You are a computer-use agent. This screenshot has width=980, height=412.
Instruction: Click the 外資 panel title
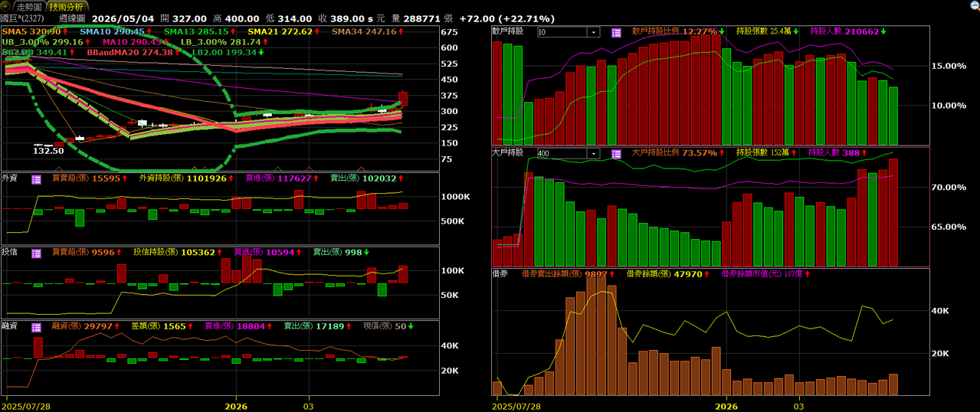tap(10, 179)
